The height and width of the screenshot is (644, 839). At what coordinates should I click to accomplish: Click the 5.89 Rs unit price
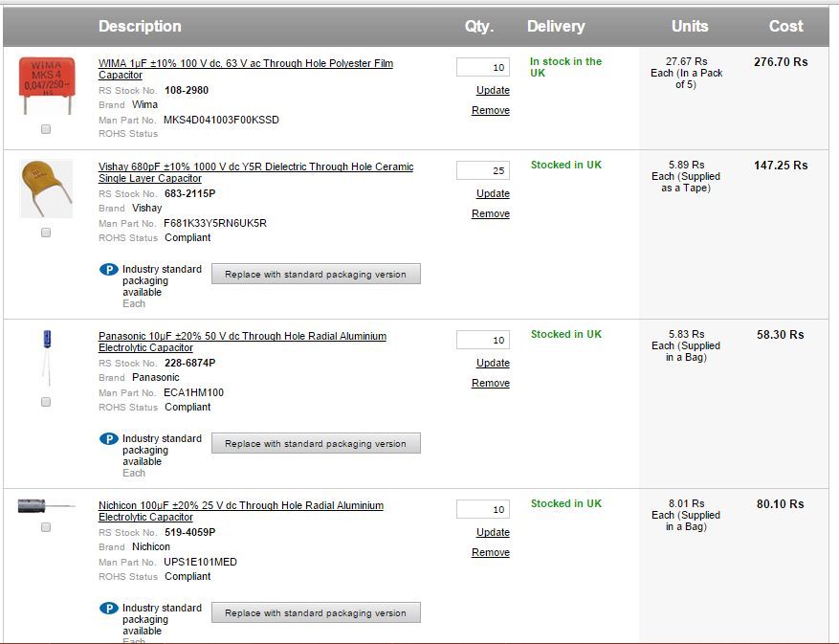[687, 165]
